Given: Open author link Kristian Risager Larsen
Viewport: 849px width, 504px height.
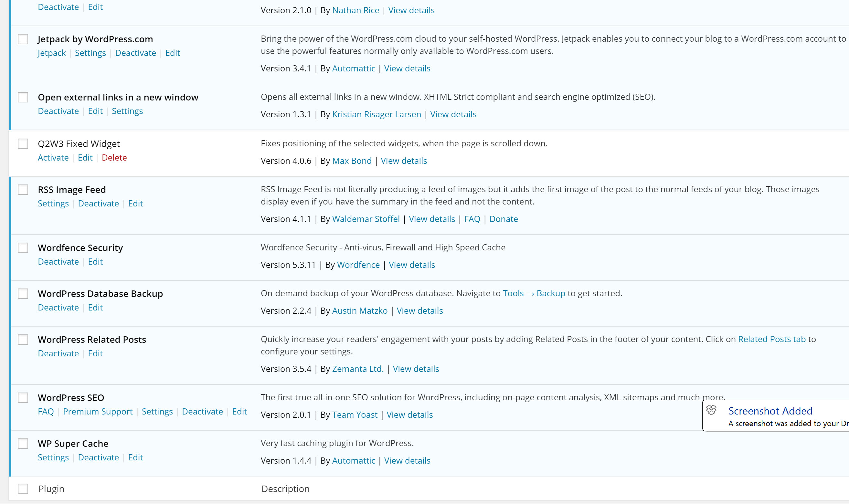Looking at the screenshot, I should coord(377,114).
